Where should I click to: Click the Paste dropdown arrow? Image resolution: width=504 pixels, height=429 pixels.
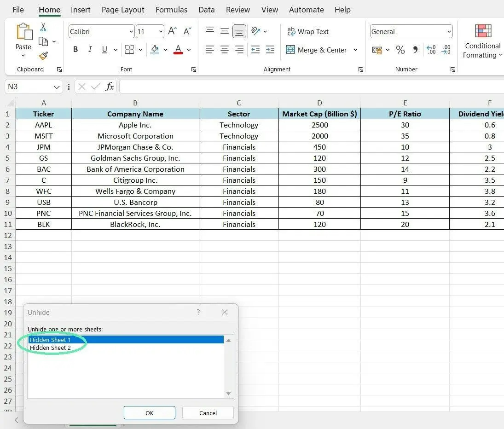pos(23,56)
